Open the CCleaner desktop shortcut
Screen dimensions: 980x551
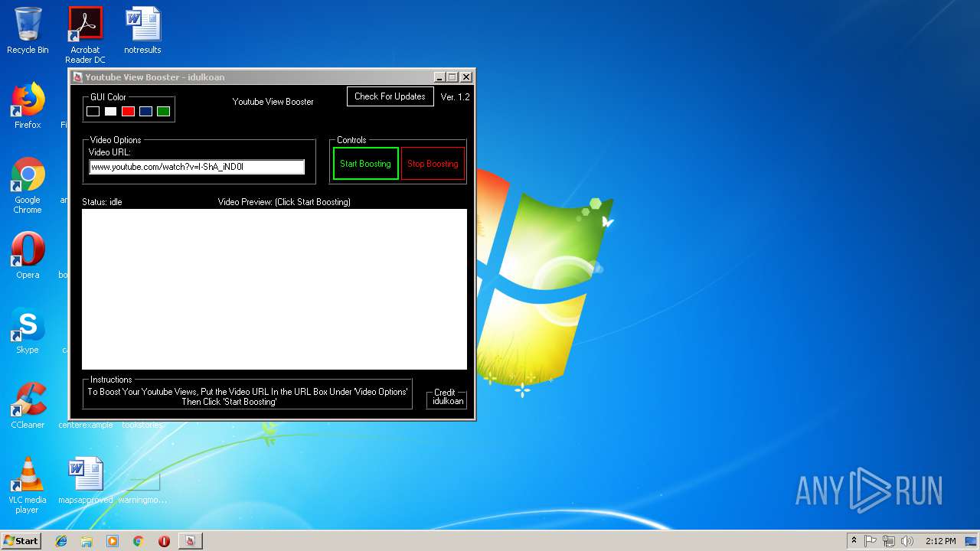tap(28, 406)
